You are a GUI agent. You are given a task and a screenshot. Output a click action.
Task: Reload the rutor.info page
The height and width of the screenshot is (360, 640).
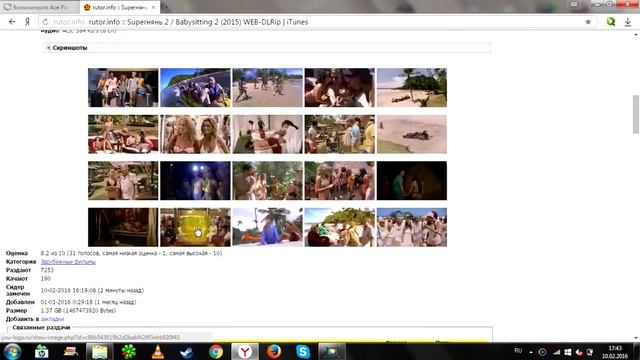pyautogui.click(x=45, y=22)
